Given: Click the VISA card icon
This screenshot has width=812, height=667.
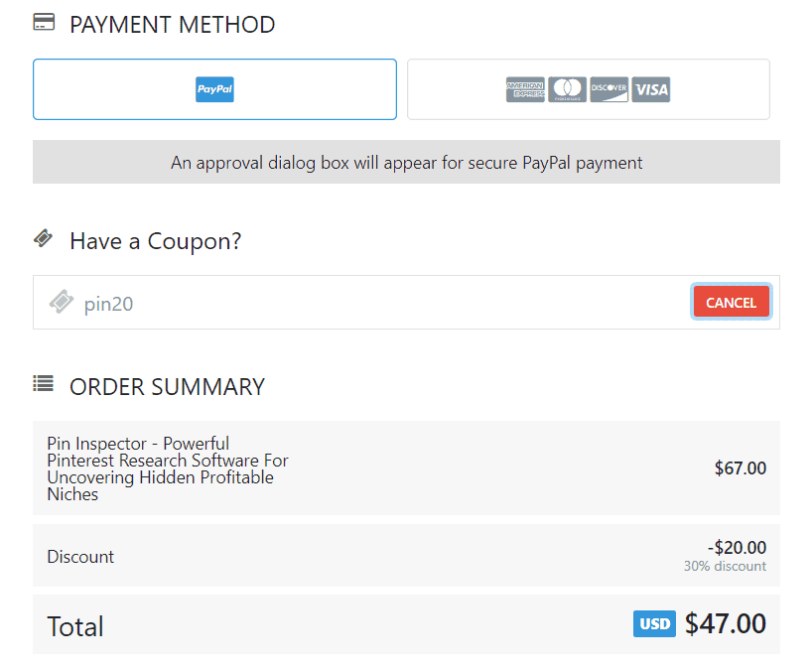Looking at the screenshot, I should (x=650, y=89).
